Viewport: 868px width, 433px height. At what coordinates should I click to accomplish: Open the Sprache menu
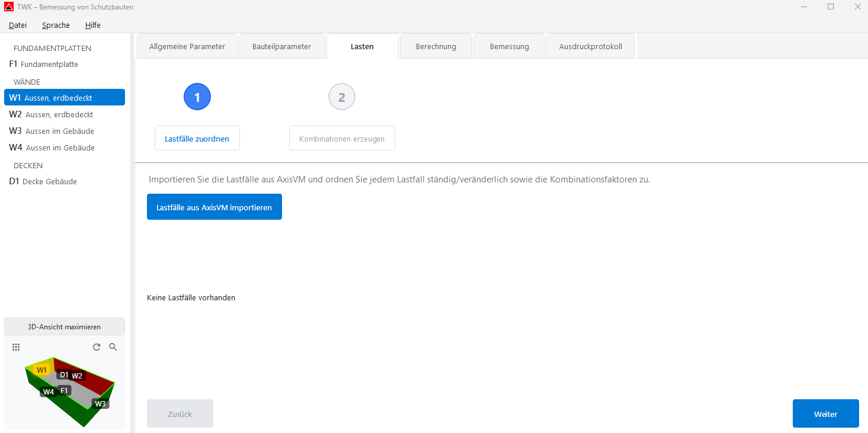[x=55, y=25]
